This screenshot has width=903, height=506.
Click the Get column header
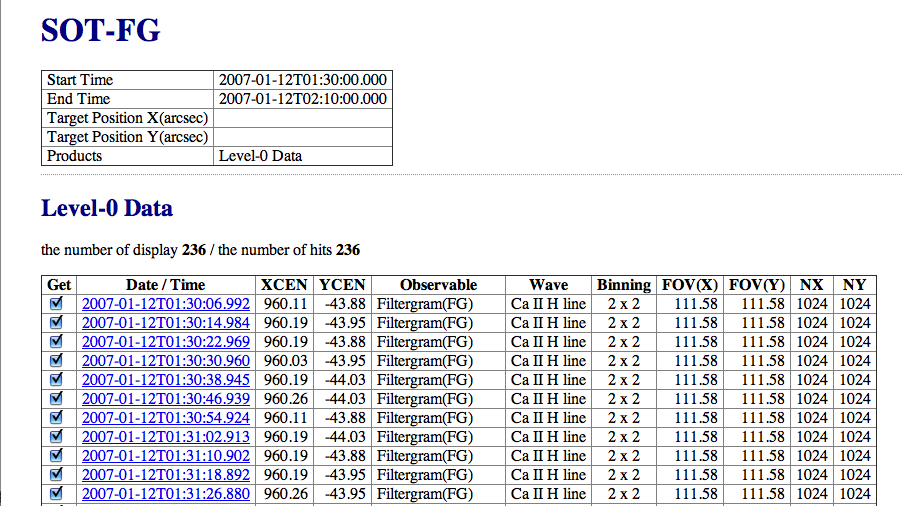(x=59, y=285)
